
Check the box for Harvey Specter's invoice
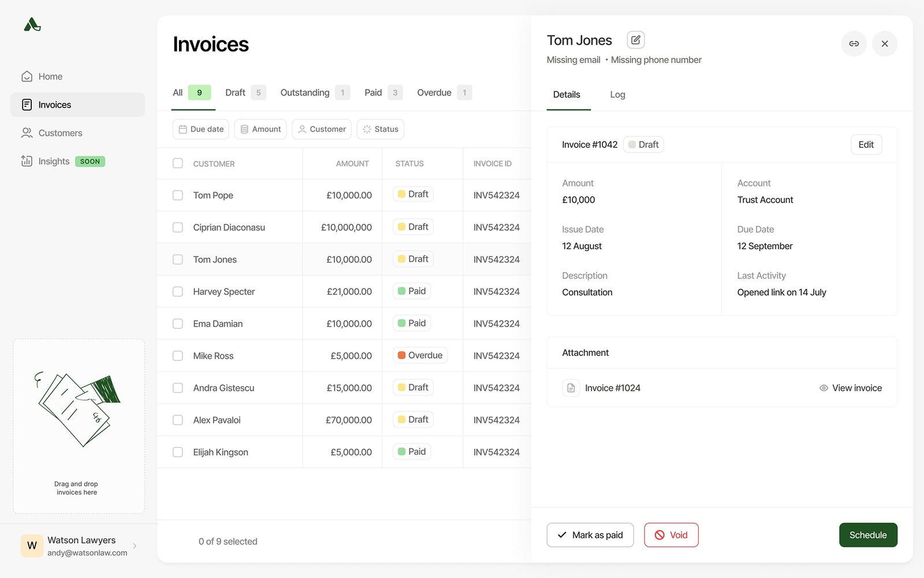point(178,292)
